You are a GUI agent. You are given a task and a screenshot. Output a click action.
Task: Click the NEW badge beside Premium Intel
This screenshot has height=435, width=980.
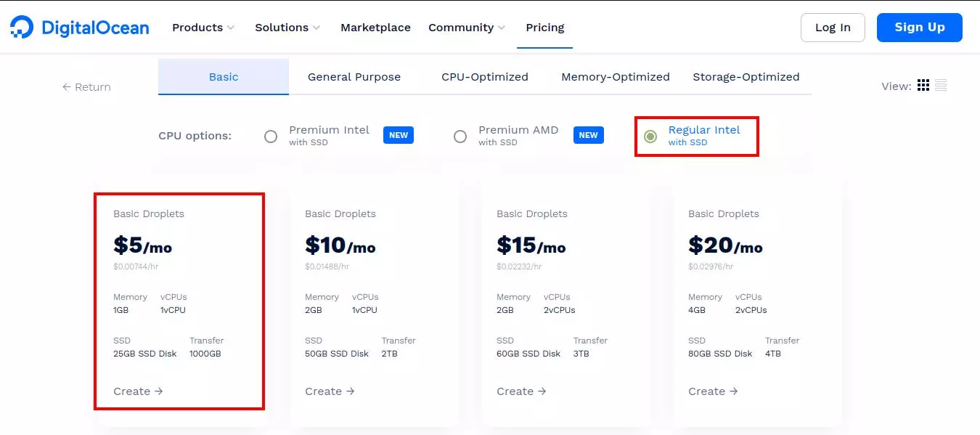[399, 135]
